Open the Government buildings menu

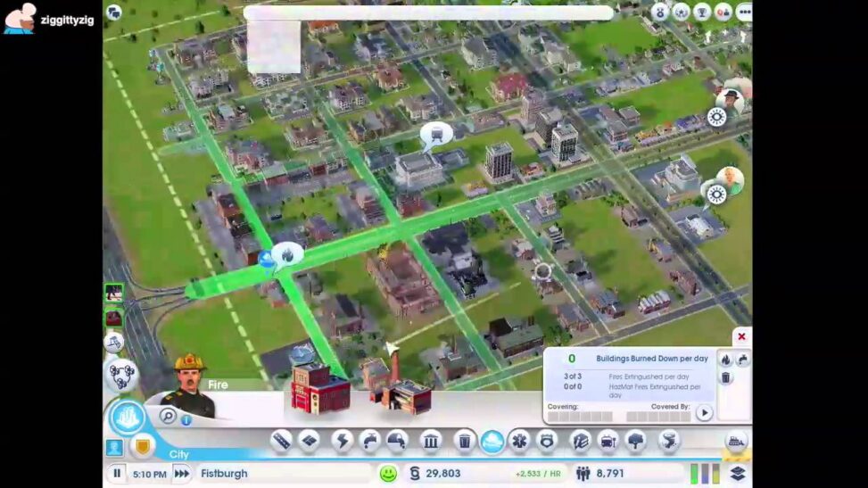tap(431, 441)
